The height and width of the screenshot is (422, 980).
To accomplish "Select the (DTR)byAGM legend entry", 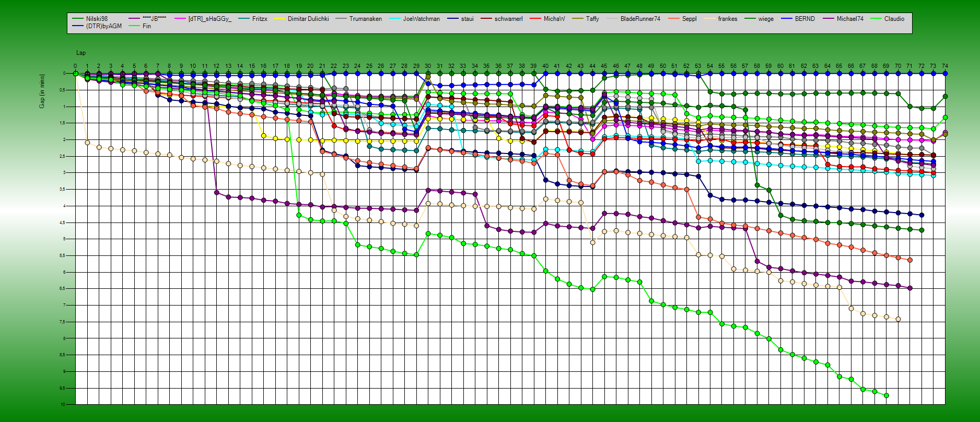I will 103,26.
